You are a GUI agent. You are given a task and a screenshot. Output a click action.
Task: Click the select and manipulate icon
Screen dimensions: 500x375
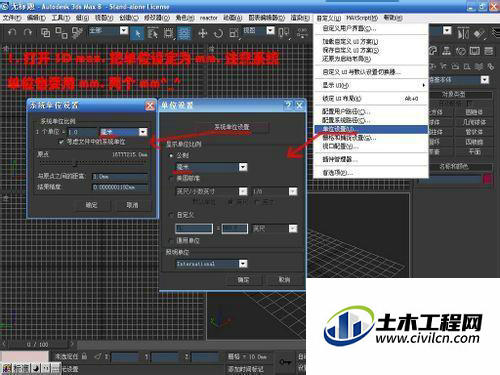click(x=302, y=33)
